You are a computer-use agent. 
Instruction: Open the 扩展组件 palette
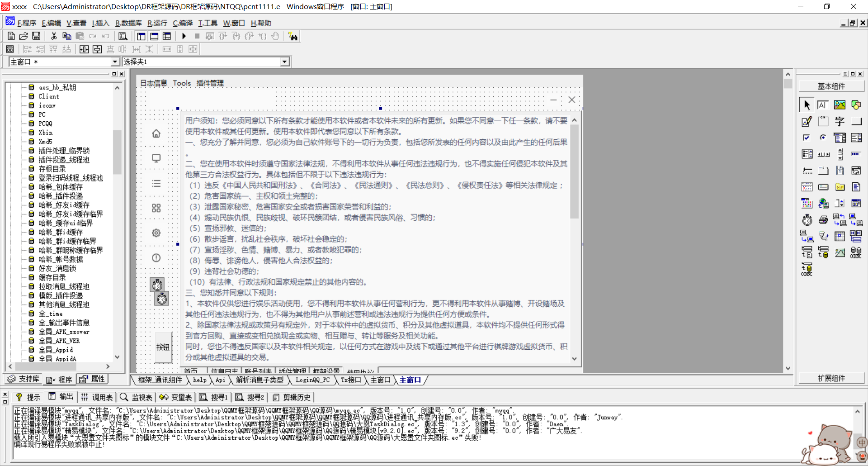point(832,378)
